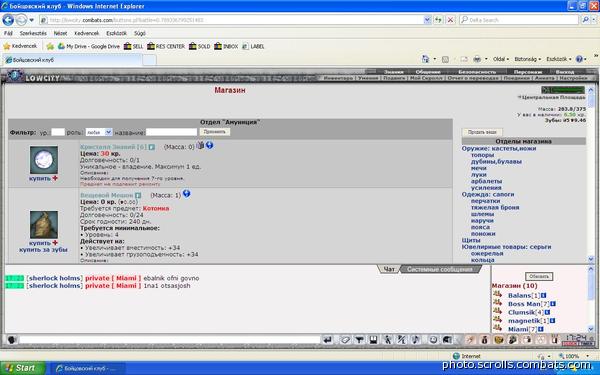Open the RES CENTER bookmark
This screenshot has height=375, width=600.
(x=166, y=46)
